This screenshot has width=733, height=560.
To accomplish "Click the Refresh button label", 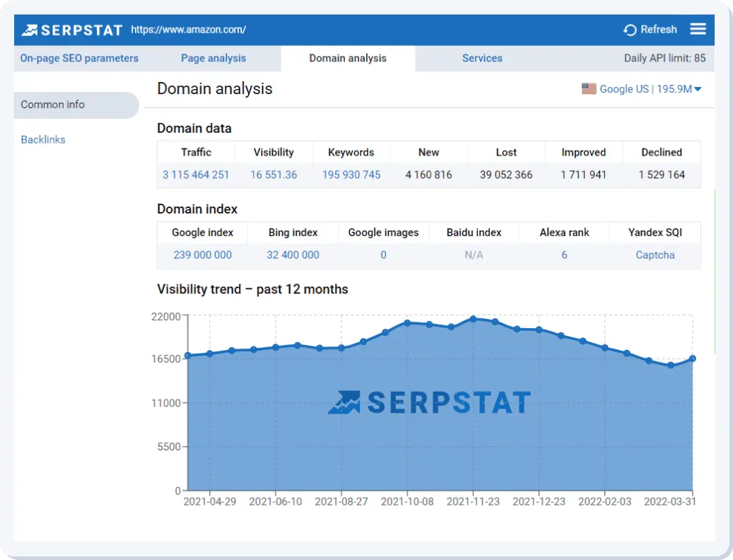I will (x=658, y=30).
